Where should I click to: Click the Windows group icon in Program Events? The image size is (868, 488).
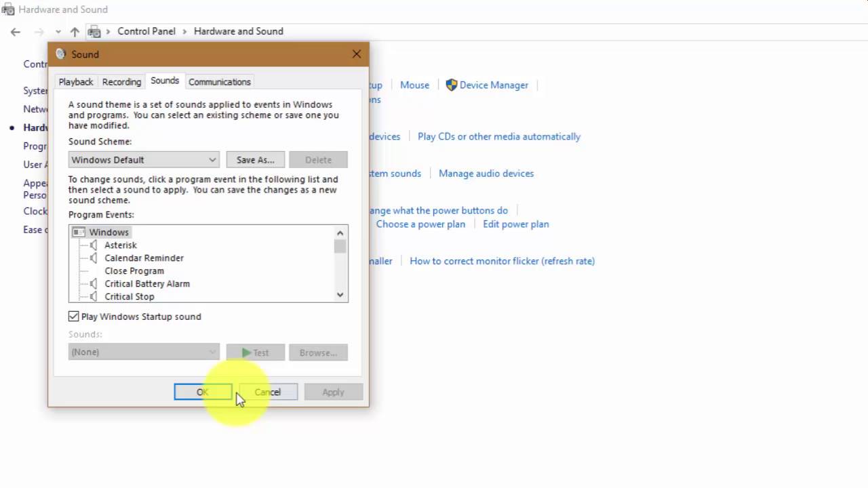[x=79, y=232]
